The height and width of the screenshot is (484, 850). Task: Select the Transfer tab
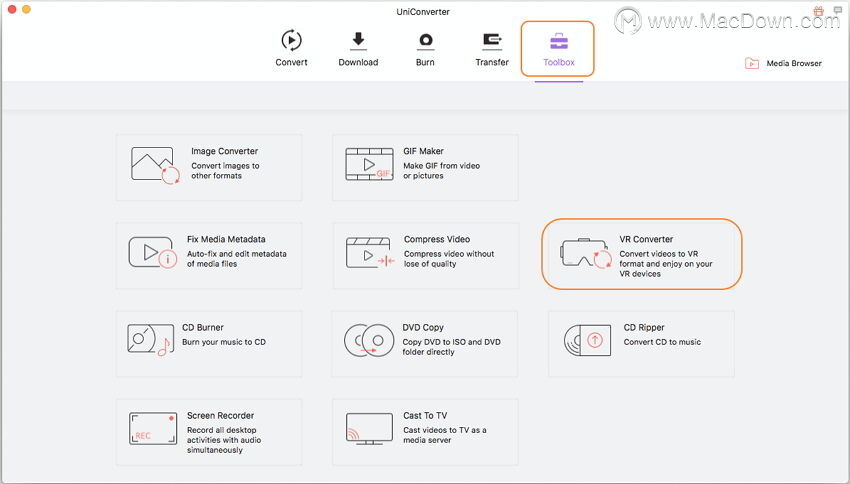pos(492,48)
